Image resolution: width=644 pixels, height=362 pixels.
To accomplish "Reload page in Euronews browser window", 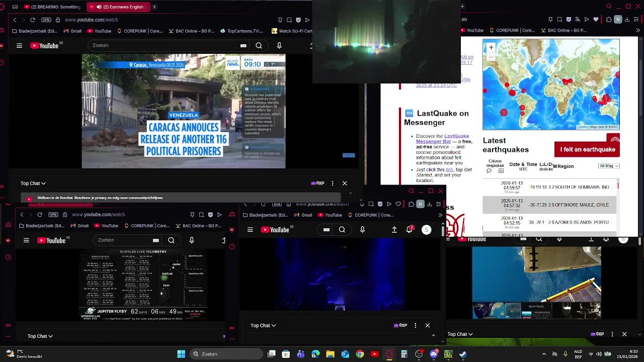I will 33,20.
